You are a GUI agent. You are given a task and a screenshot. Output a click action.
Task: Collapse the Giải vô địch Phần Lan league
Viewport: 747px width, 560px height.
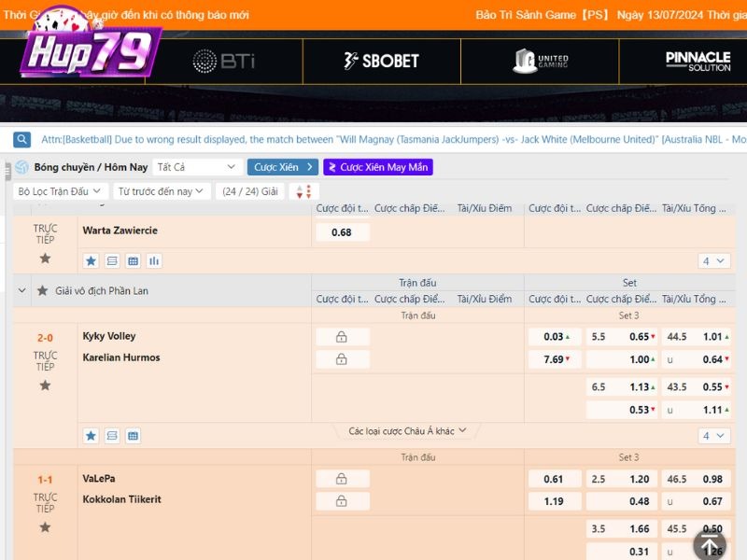coord(22,291)
